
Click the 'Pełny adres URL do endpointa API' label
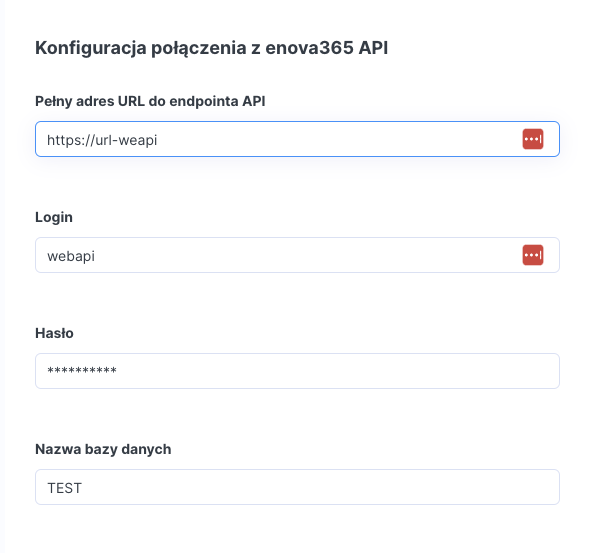pos(150,101)
